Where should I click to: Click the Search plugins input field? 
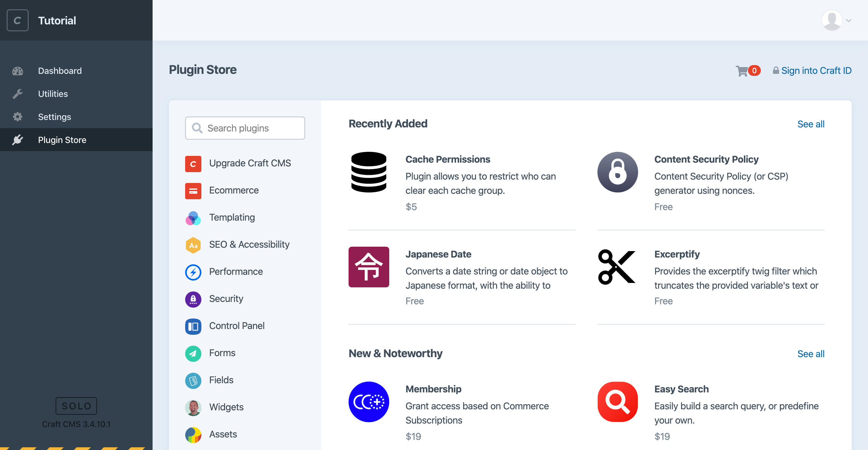tap(245, 127)
